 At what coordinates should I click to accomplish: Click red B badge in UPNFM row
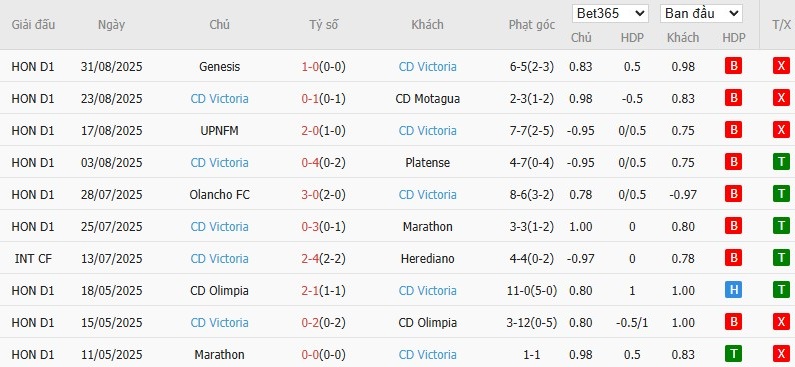pyautogui.click(x=733, y=130)
